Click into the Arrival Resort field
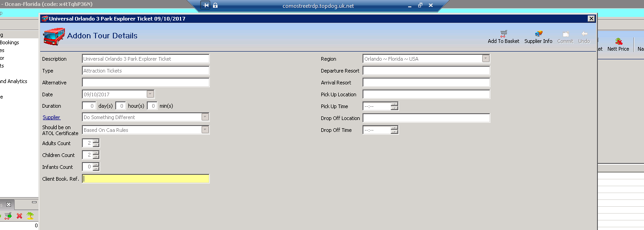 (x=426, y=83)
